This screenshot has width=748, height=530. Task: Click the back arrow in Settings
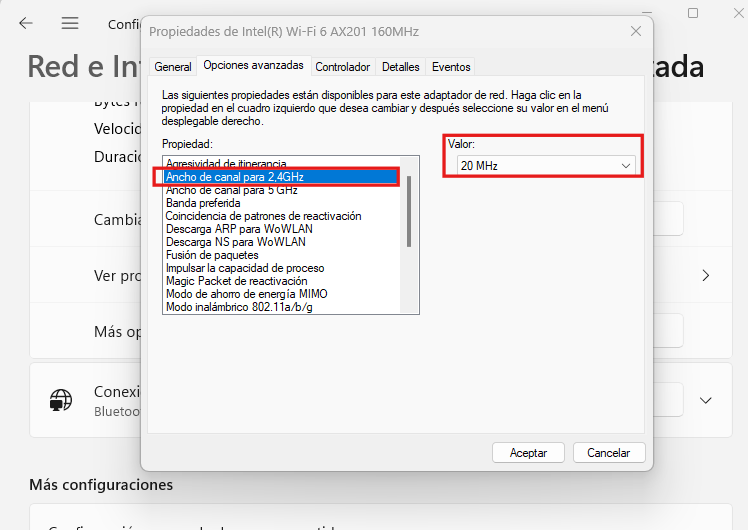click(25, 23)
